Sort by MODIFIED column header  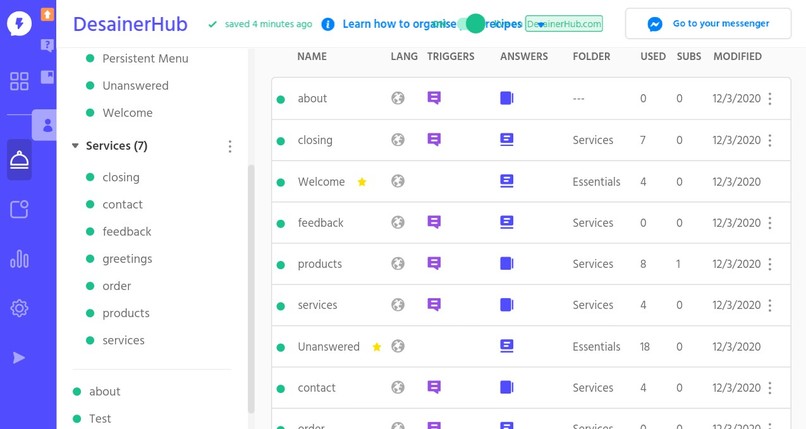[x=737, y=57]
